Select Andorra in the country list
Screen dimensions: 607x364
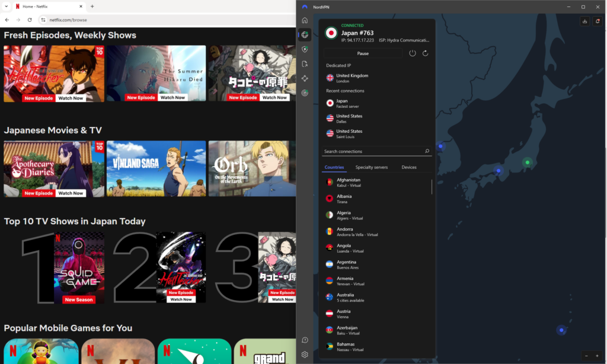pyautogui.click(x=376, y=232)
